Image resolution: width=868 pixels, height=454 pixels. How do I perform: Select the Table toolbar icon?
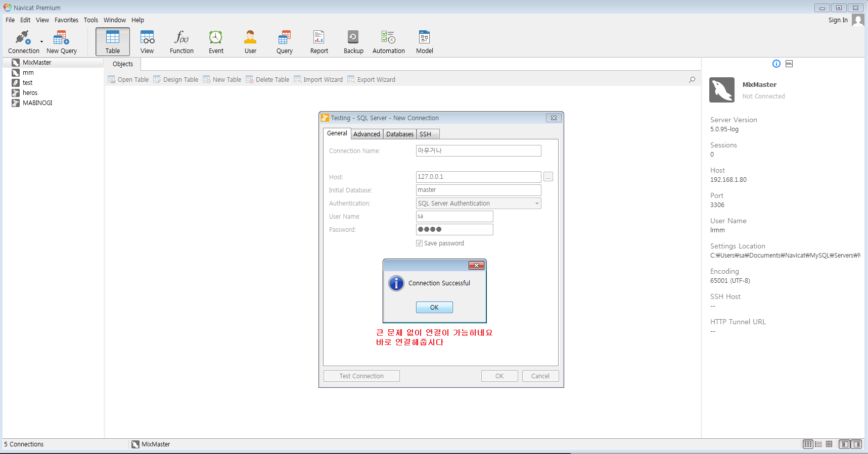113,41
